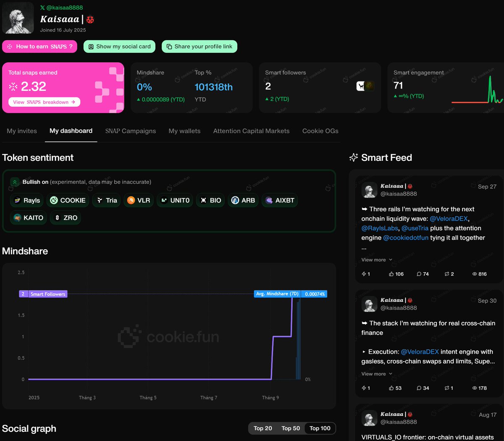Viewport: 504px width, 441px height.
Task: Open the My invites tab
Action: click(x=22, y=131)
